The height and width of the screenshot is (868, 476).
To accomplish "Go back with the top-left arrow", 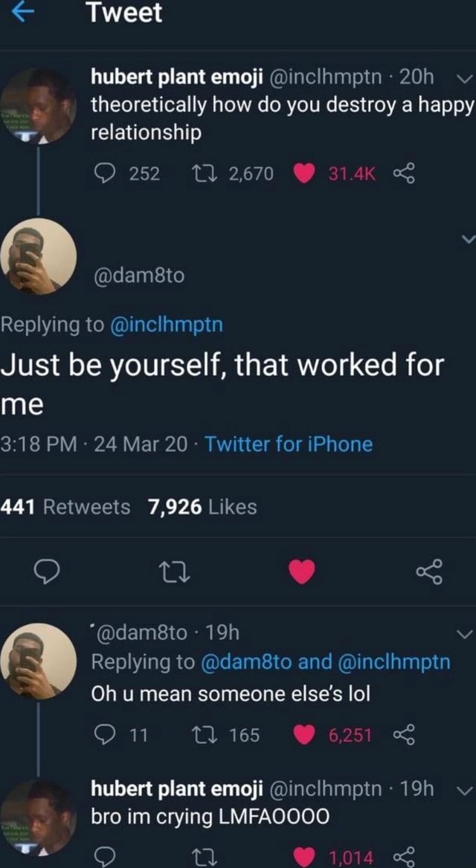I will tap(22, 13).
